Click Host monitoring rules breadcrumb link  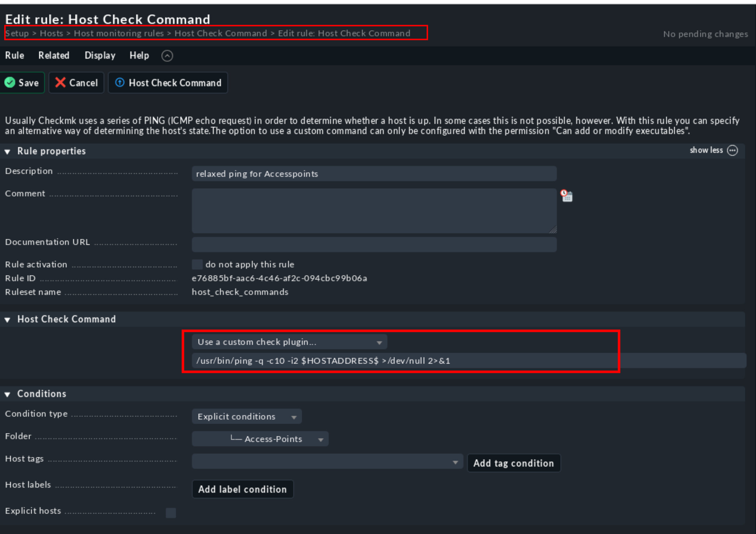tap(119, 33)
